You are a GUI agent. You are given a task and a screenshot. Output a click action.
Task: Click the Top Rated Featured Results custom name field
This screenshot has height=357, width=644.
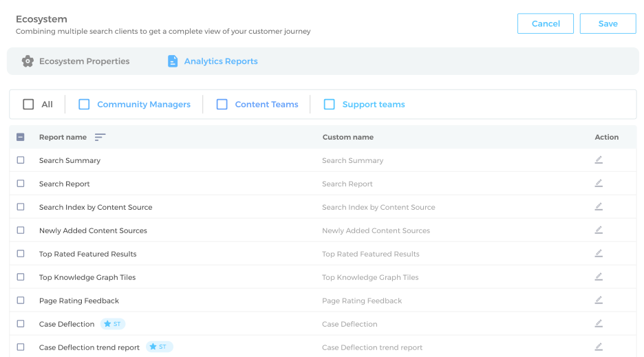[371, 254]
